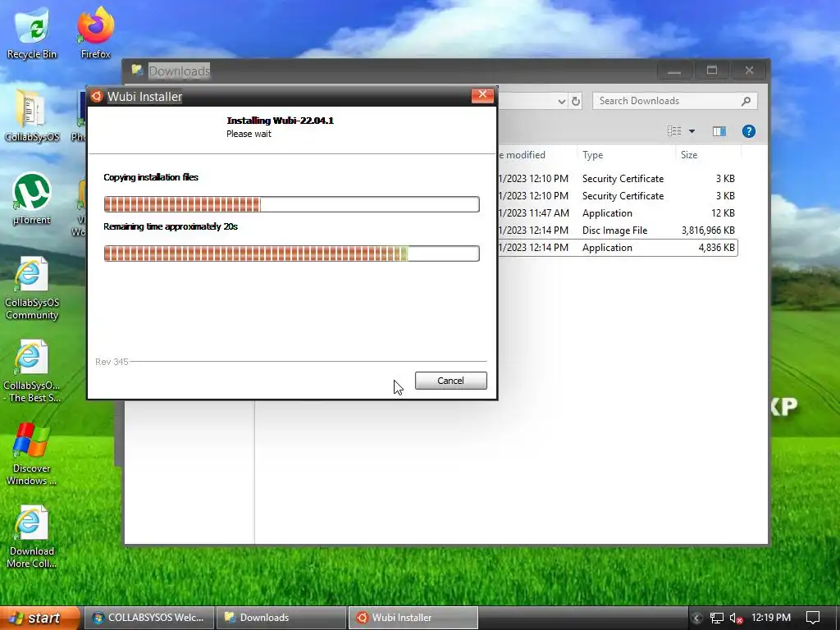Image resolution: width=840 pixels, height=630 pixels.
Task: Open the CollabSysOS folder icon
Action: click(x=32, y=116)
